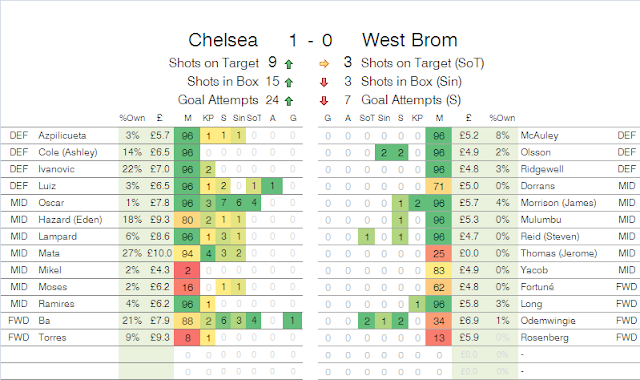The width and height of the screenshot is (640, 380).
Task: Click the Chelsea team heading
Action: [x=223, y=40]
